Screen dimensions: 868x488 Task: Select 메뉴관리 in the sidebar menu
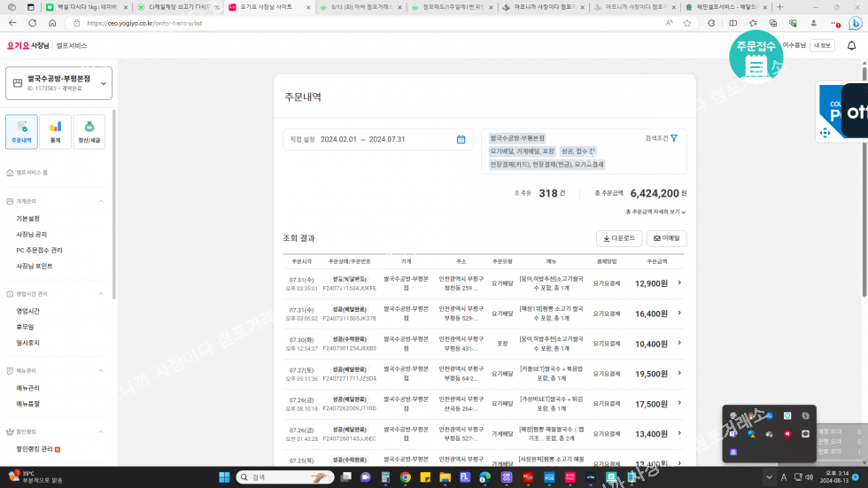[x=27, y=388]
